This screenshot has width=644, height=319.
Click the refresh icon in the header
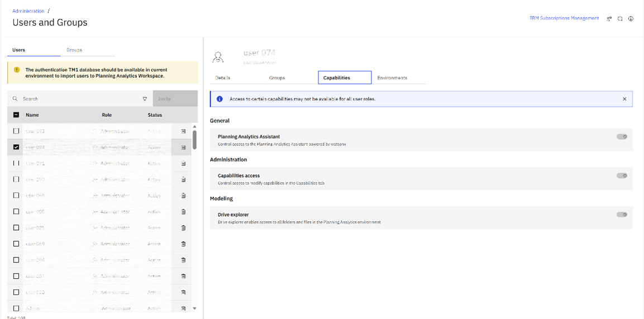pos(620,19)
